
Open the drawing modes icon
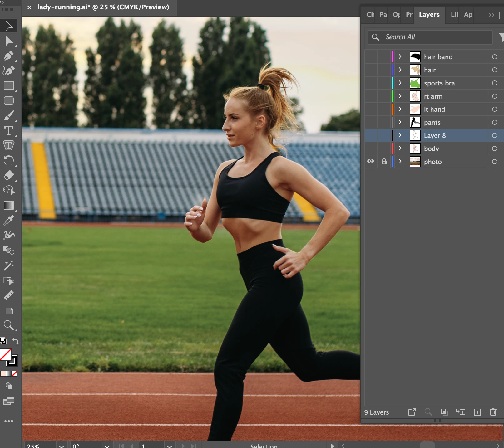[x=9, y=386]
